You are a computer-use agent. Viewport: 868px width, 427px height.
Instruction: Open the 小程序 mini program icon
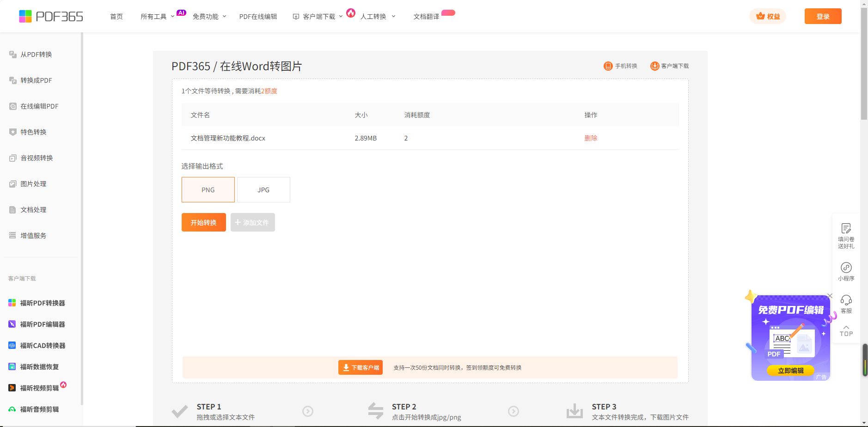[x=846, y=268]
